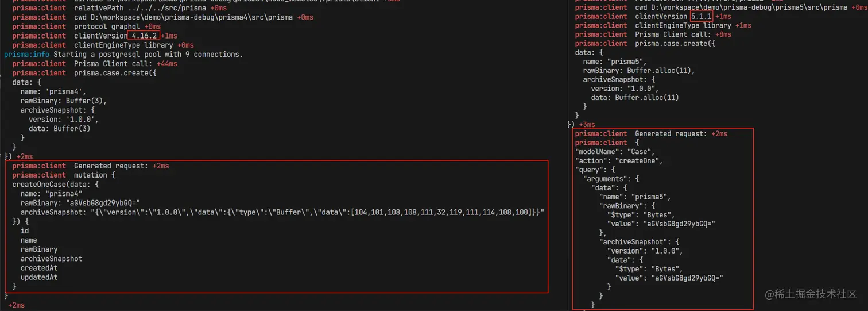The image size is (868, 311).
Task: Select the 'rawBinary: Buffer.alloc(11),' line
Action: [x=639, y=71]
